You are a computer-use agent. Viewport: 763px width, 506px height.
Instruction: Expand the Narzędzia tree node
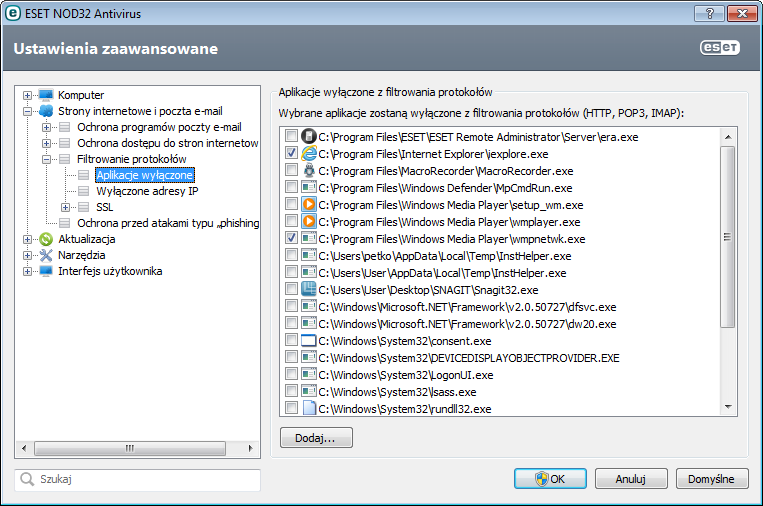(x=27, y=255)
